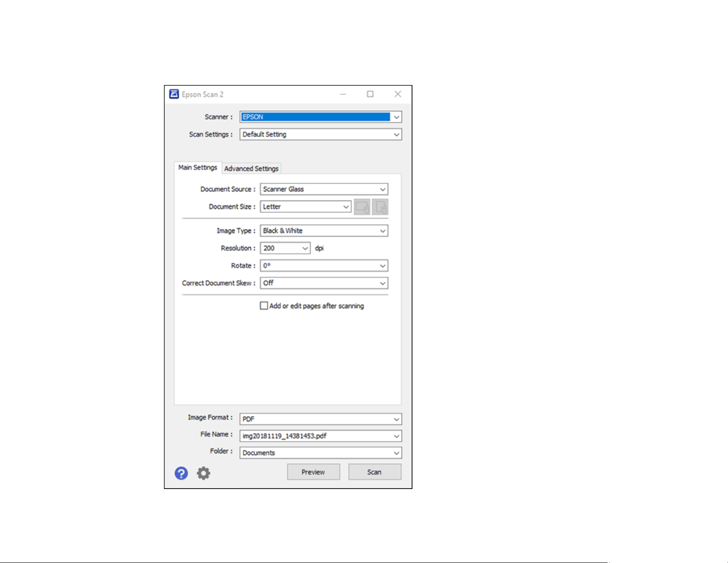Switch to the Main Settings tab

tap(198, 168)
